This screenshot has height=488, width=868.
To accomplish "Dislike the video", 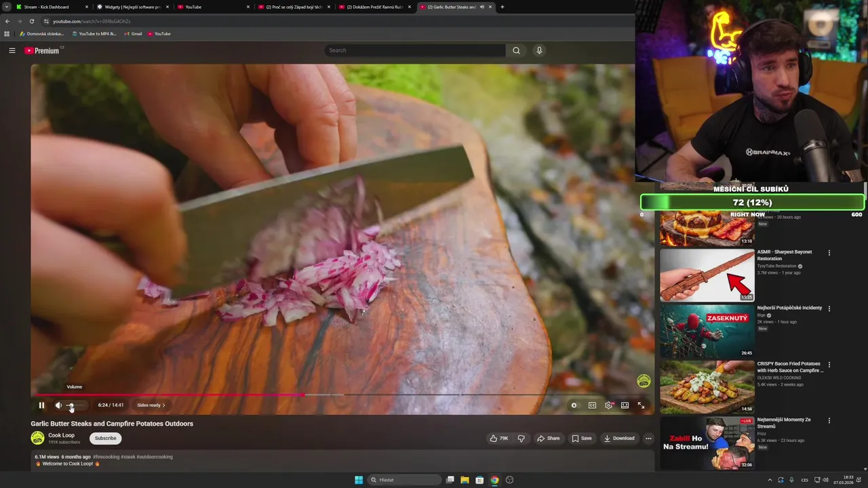I will [521, 439].
